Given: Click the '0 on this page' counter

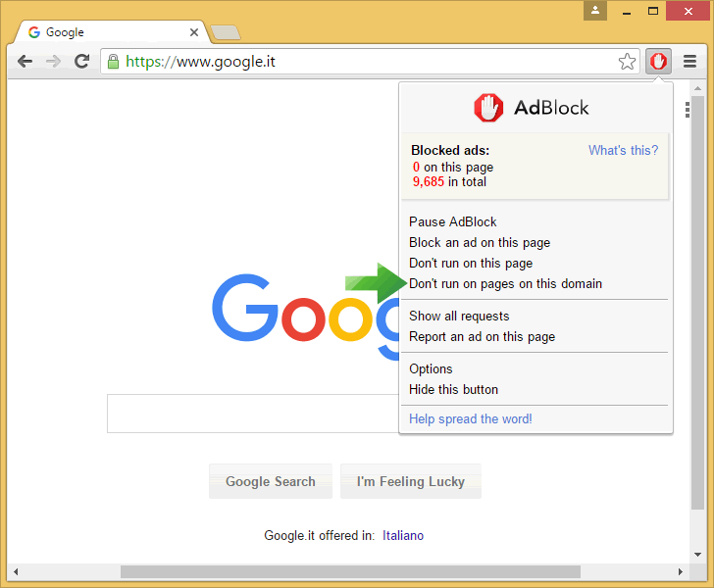Looking at the screenshot, I should click(453, 167).
